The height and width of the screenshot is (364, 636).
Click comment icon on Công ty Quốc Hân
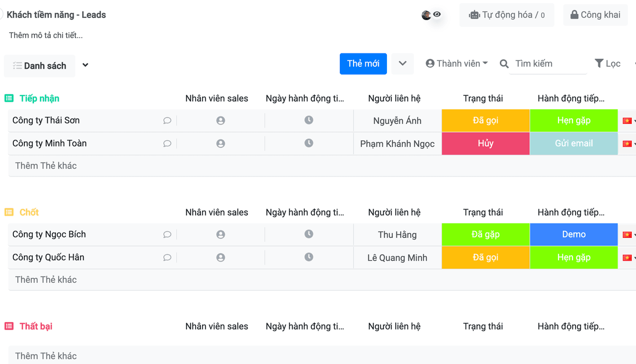pos(167,258)
